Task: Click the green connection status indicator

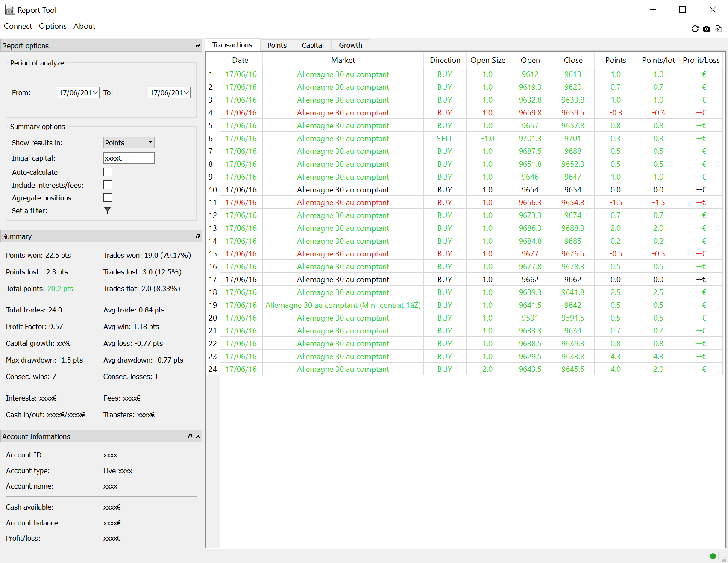Action: [713, 556]
